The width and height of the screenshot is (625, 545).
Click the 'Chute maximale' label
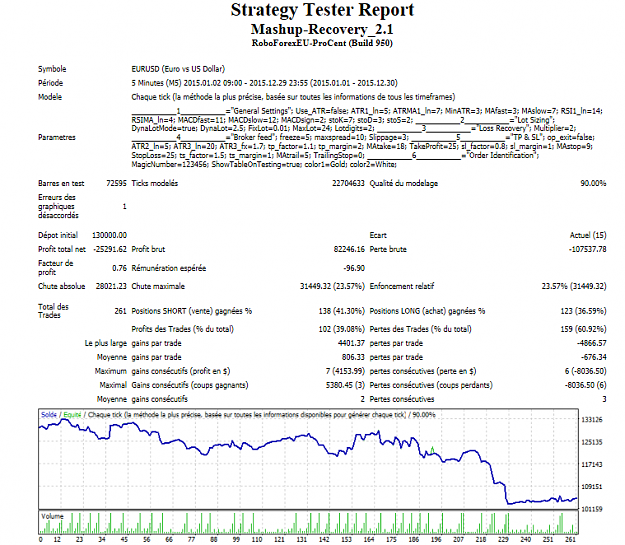point(158,286)
